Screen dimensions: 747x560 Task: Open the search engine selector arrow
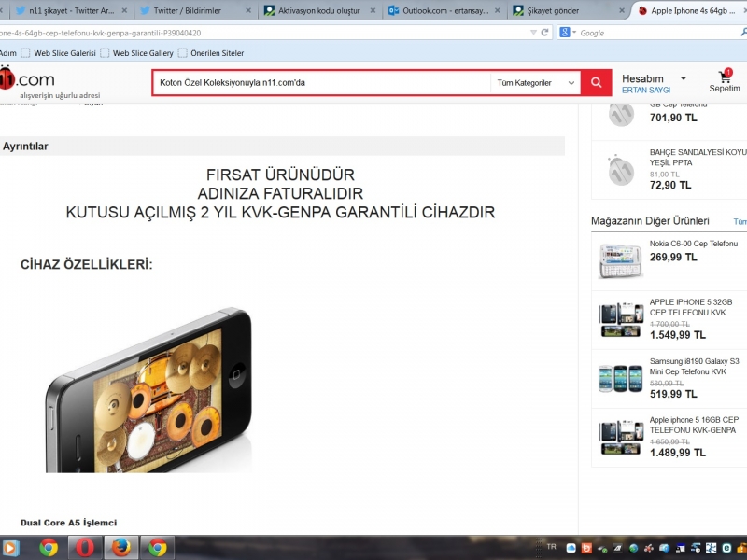[x=574, y=33]
